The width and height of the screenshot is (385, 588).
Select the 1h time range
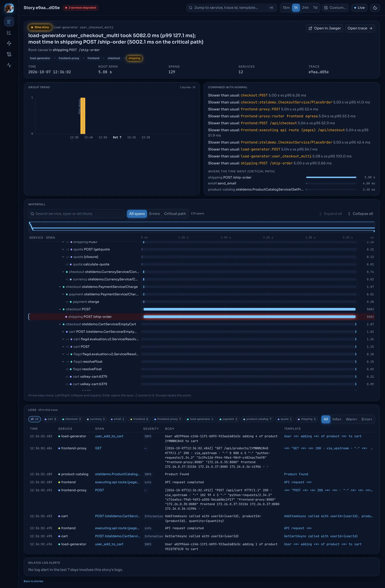[x=296, y=8]
